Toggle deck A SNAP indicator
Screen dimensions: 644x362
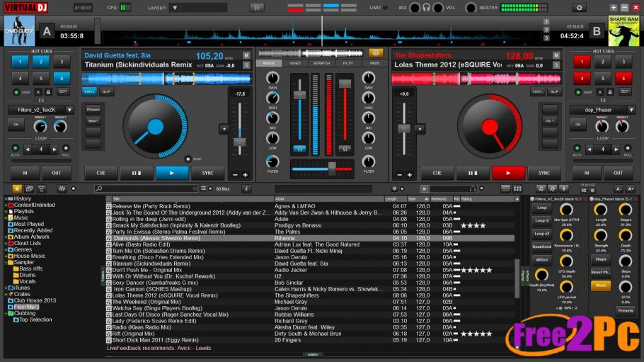pyautogui.click(x=16, y=92)
